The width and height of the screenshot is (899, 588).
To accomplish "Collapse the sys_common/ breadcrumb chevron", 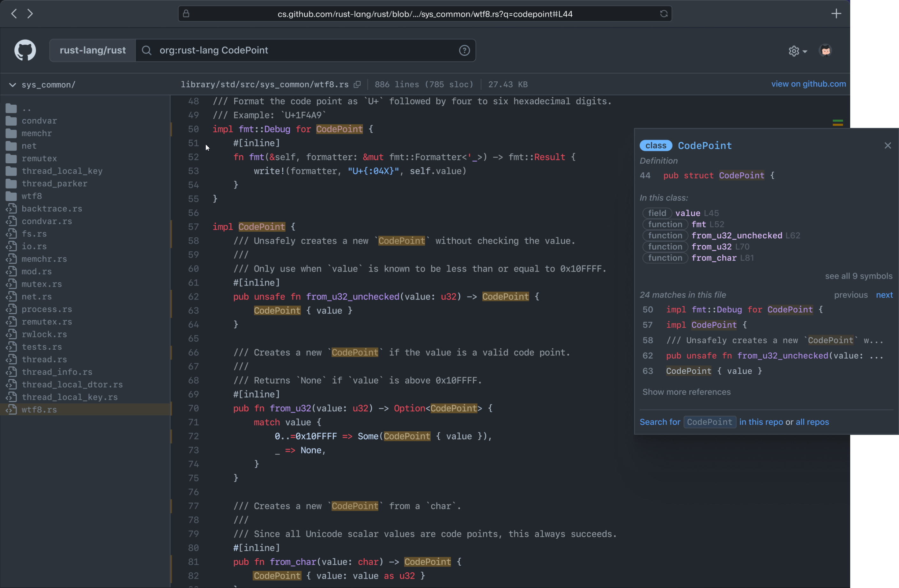I will click(x=12, y=85).
